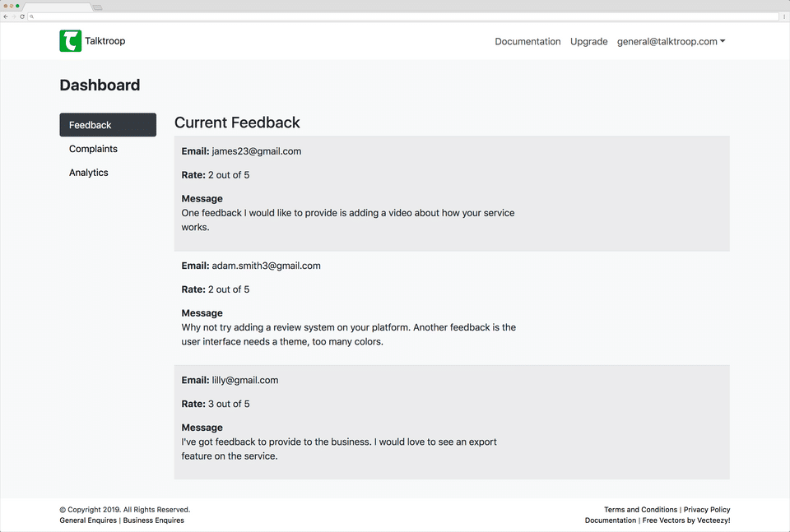Viewport: 790px width, 532px height.
Task: Click the Talktroop brand name
Action: pos(105,41)
